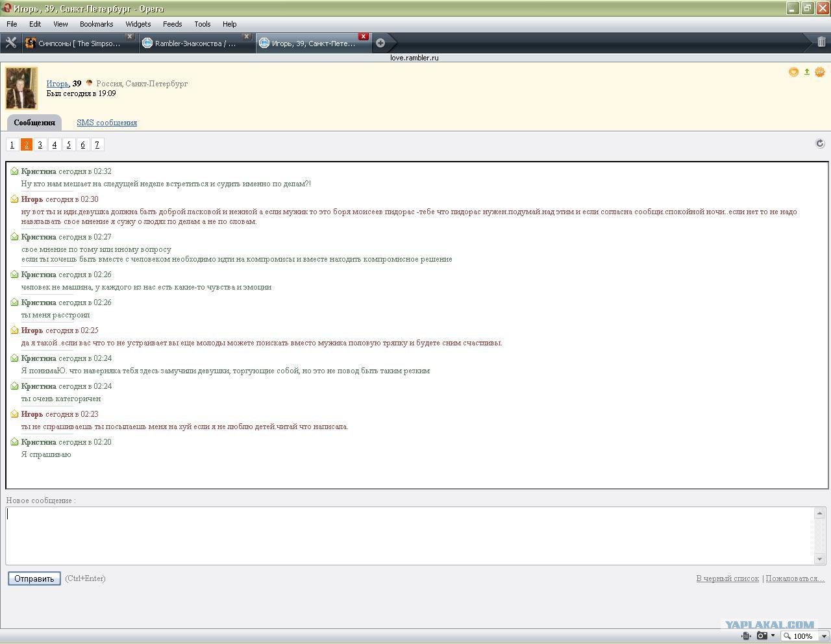Click the camera image-display icon
The image size is (831, 644).
point(762,636)
